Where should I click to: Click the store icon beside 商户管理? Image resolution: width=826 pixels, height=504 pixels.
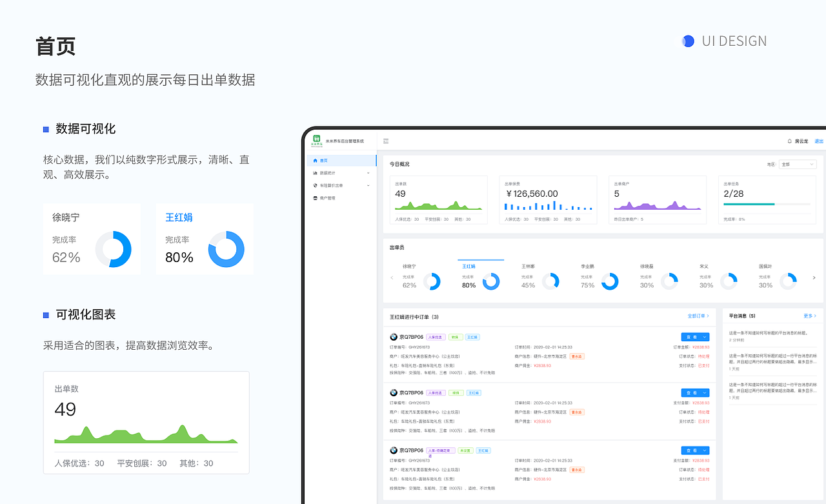[315, 198]
